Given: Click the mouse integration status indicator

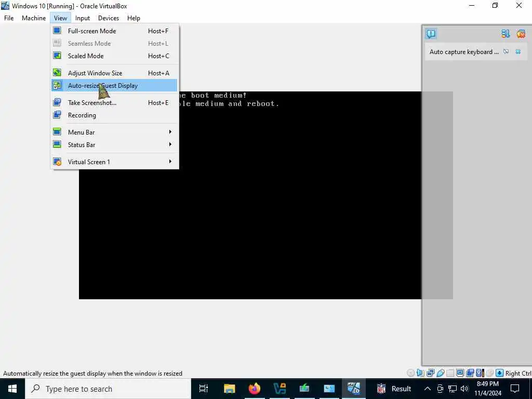Looking at the screenshot, I should pyautogui.click(x=489, y=373).
